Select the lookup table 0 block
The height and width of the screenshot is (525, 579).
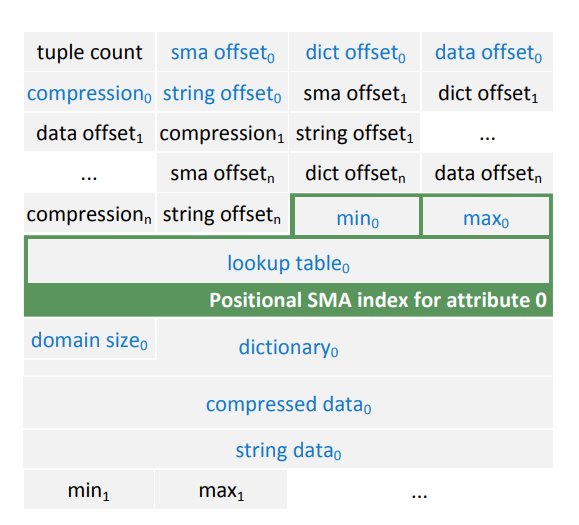pyautogui.click(x=288, y=261)
